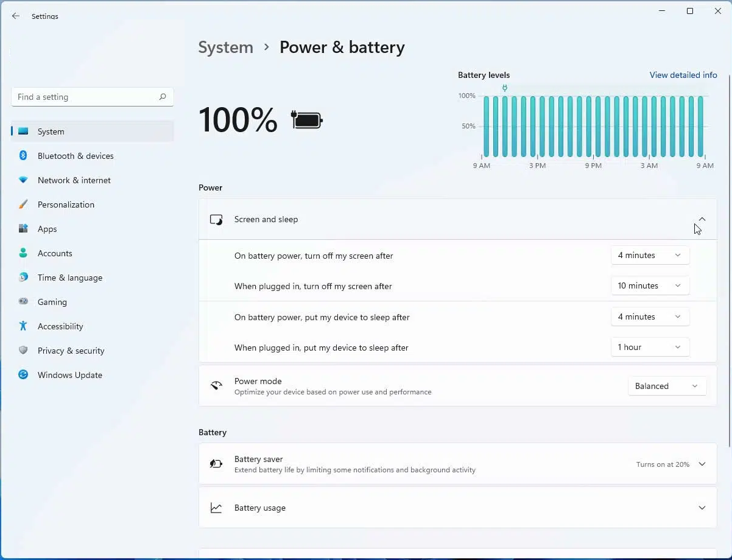Click the Bluetooth & devices icon
732x560 pixels.
pos(23,156)
